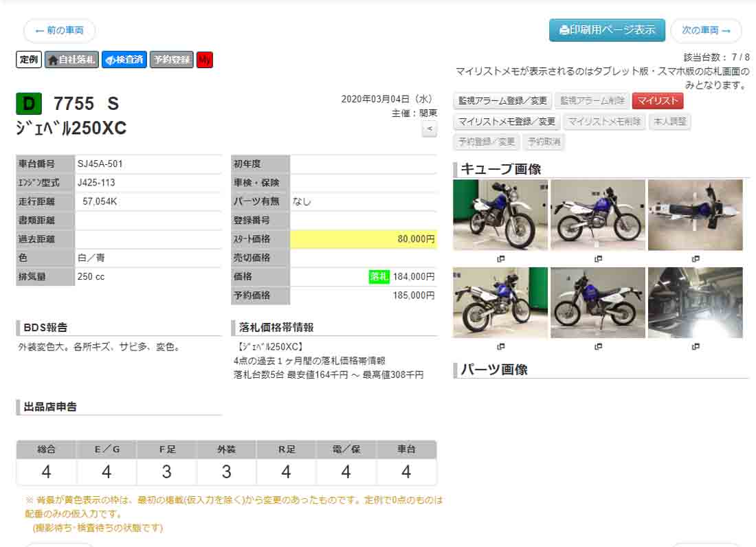This screenshot has height=547, width=756.
Task: Open the dark underside close-up thumbnail
Action: (x=696, y=302)
